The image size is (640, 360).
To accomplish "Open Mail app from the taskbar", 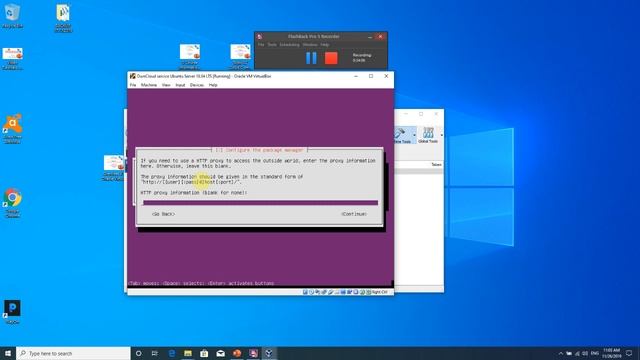I will [x=220, y=353].
